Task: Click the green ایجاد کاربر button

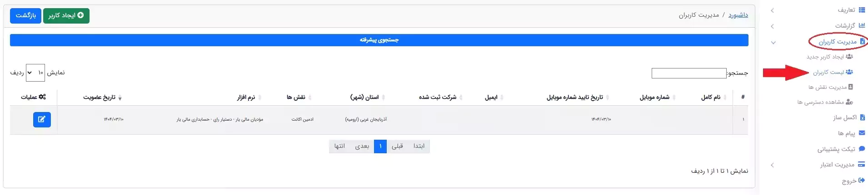Action: click(66, 15)
